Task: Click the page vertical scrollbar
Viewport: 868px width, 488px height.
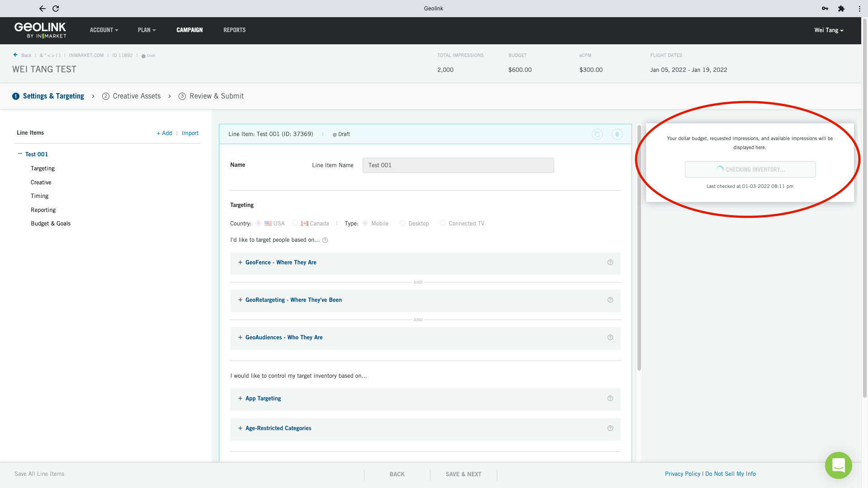Action: [865, 208]
